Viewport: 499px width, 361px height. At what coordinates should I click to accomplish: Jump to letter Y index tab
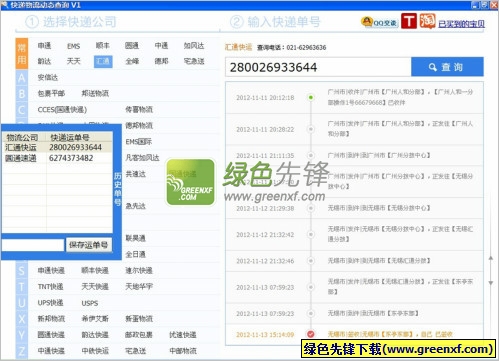(x=22, y=335)
